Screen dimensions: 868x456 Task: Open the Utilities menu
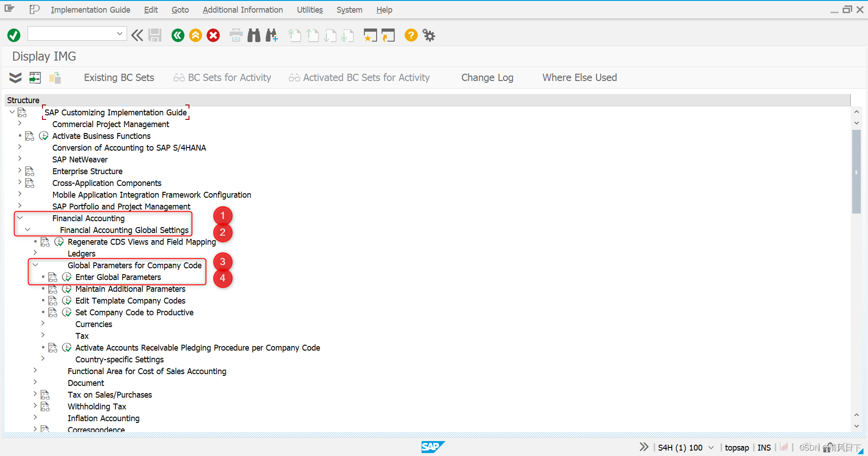click(x=309, y=9)
